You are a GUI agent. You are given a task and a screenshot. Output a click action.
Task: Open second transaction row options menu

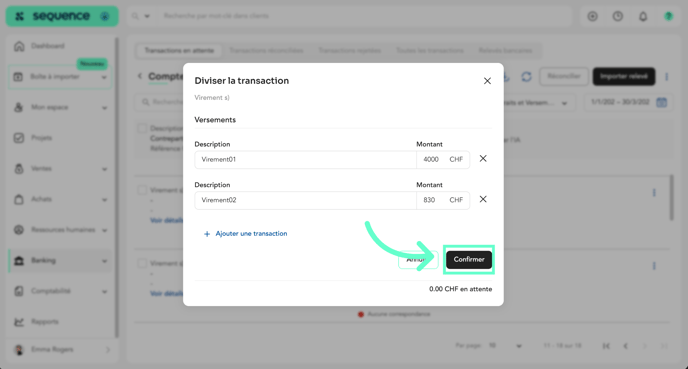coord(654,266)
